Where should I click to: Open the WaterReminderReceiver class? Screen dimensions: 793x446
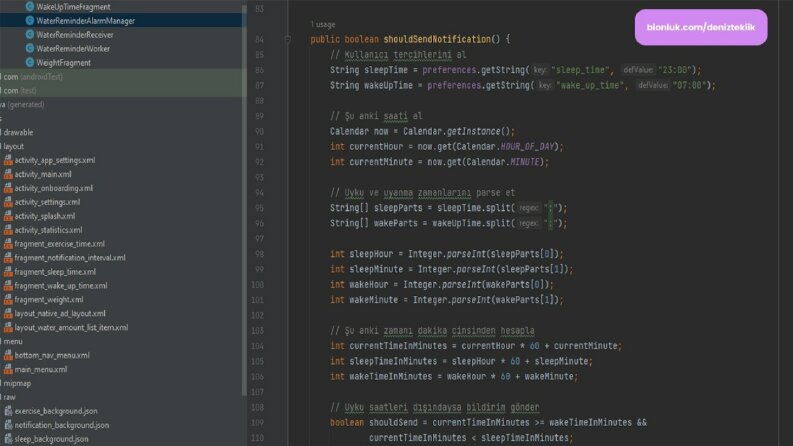[75, 35]
